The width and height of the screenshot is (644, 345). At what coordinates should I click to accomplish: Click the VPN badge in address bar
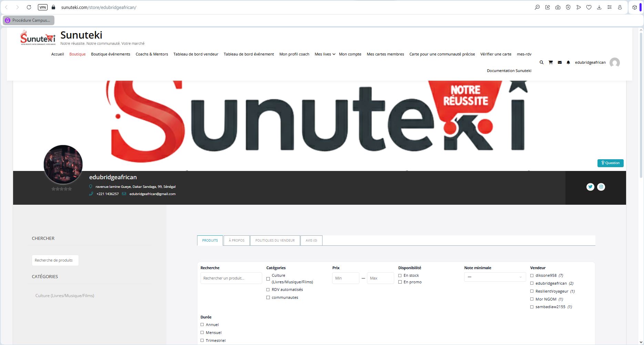[x=42, y=7]
